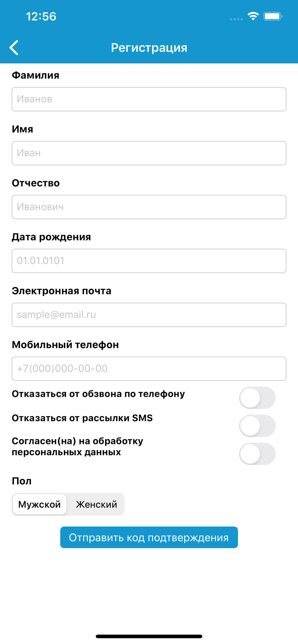Tap the home indicator bar

(x=149, y=636)
